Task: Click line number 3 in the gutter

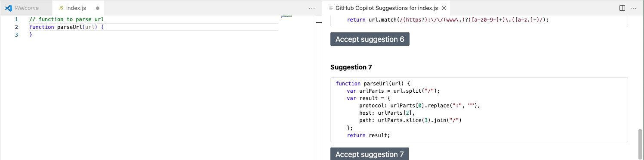Action: pos(16,35)
